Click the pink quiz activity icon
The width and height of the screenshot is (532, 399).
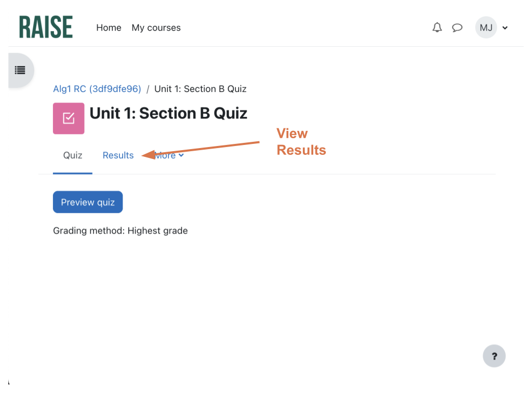[69, 118]
